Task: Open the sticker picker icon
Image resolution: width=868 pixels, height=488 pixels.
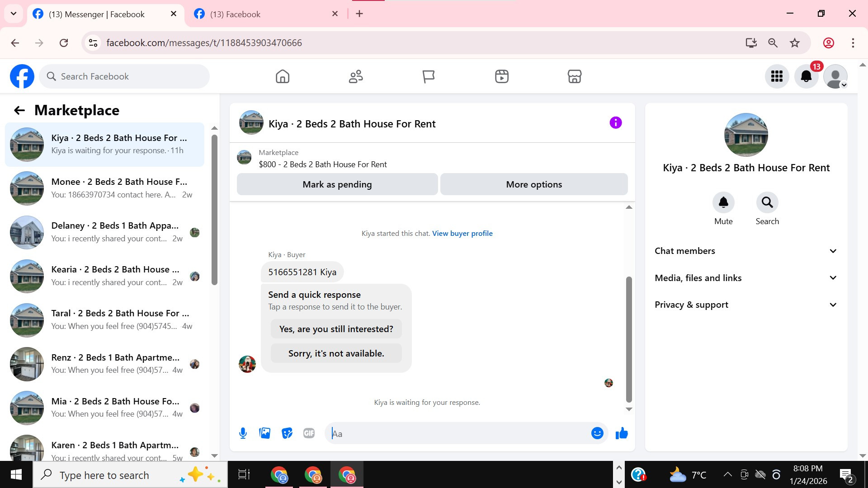Action: tap(287, 433)
